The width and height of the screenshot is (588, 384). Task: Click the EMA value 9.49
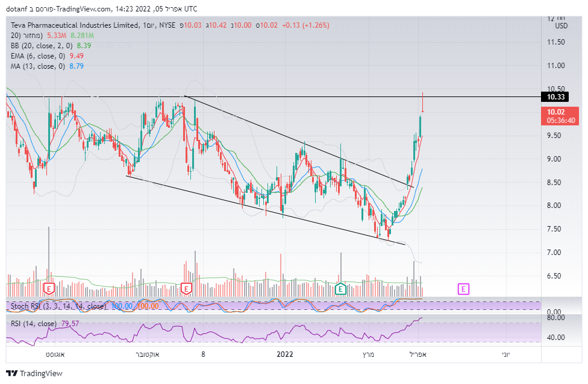[x=77, y=56]
